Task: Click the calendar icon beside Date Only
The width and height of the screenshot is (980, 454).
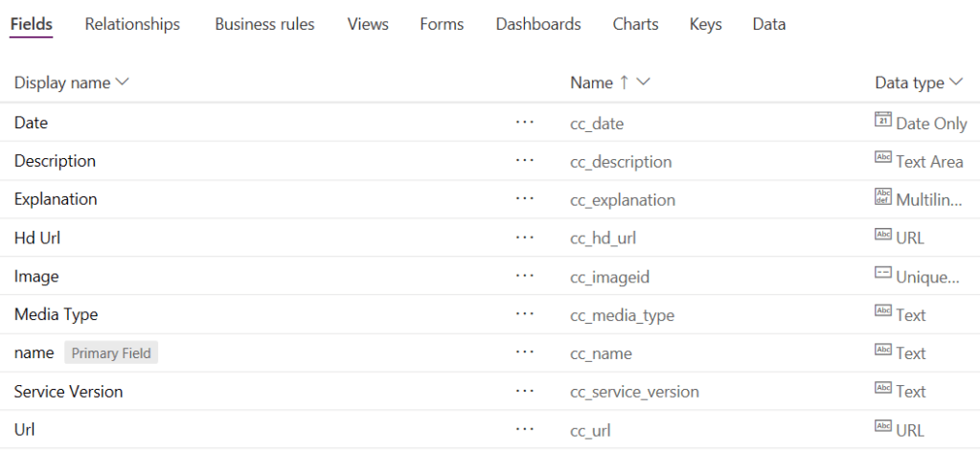Action: [882, 120]
